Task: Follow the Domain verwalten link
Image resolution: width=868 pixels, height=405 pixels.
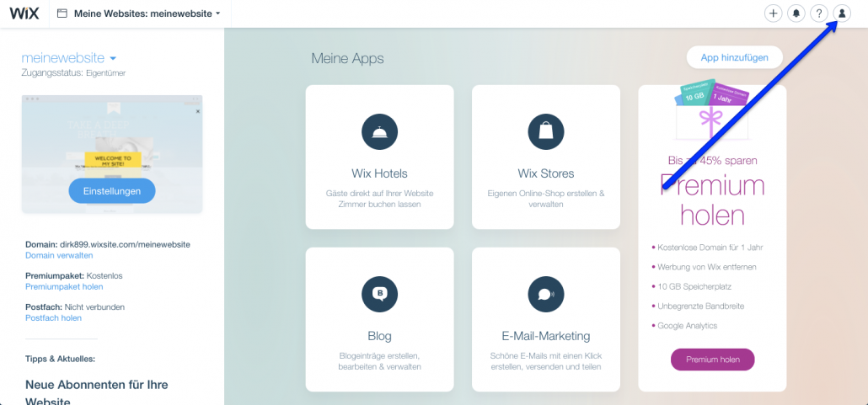Action: [x=59, y=256]
